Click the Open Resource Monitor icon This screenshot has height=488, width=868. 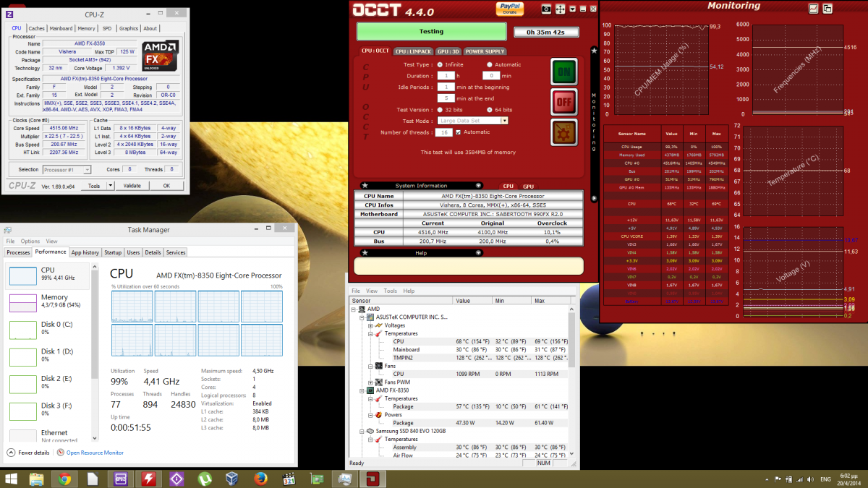(61, 453)
